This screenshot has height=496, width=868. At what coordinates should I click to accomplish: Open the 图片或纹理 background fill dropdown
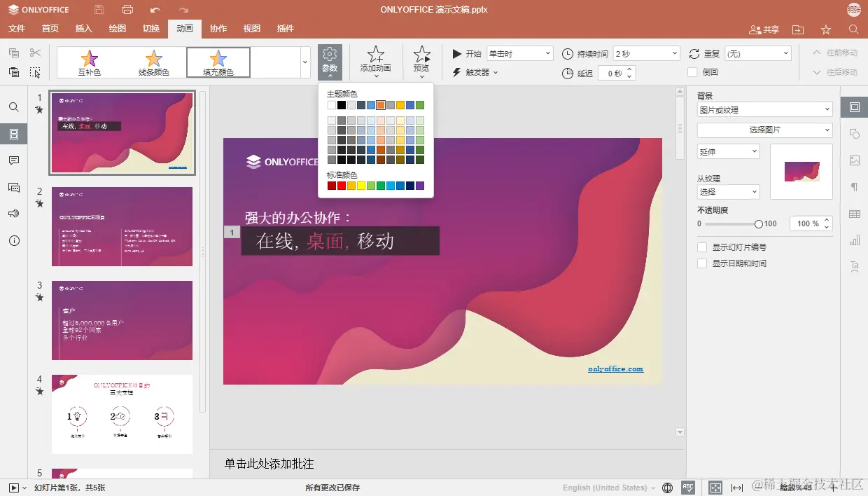(x=764, y=110)
